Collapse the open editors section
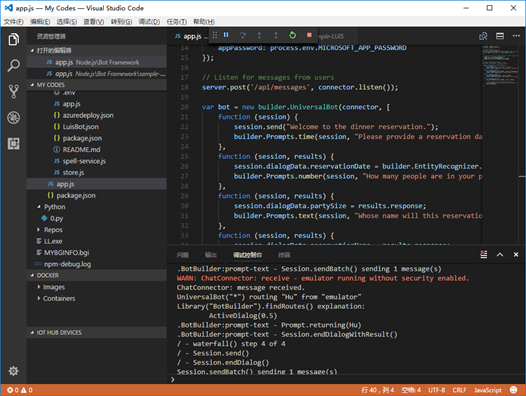Image resolution: width=526 pixels, height=396 pixels. pos(97,50)
